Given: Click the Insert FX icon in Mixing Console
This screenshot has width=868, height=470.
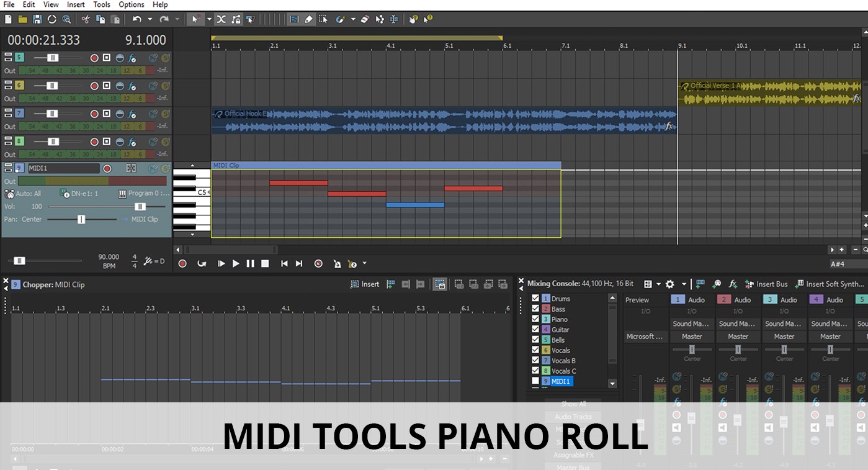Looking at the screenshot, I should click(x=732, y=284).
